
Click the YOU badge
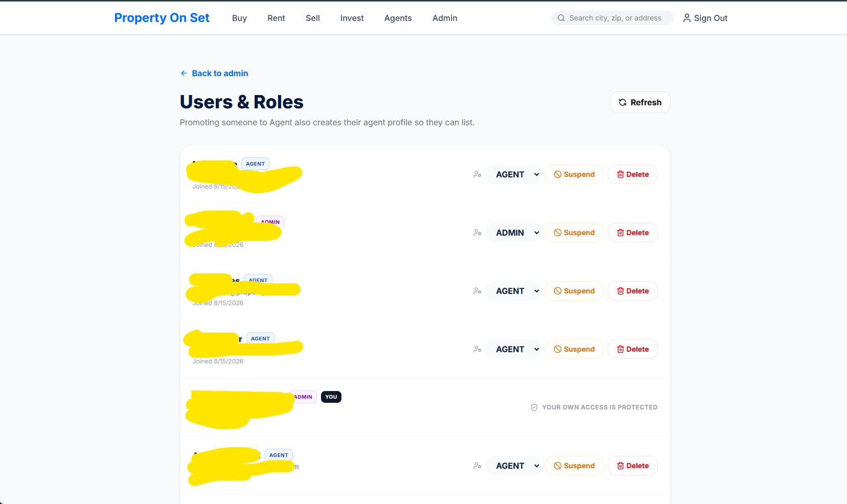point(331,397)
